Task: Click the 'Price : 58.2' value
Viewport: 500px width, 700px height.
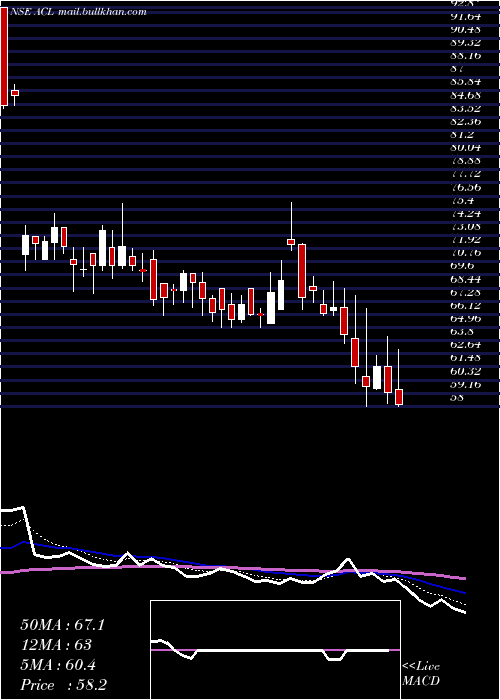Action: pyautogui.click(x=63, y=685)
